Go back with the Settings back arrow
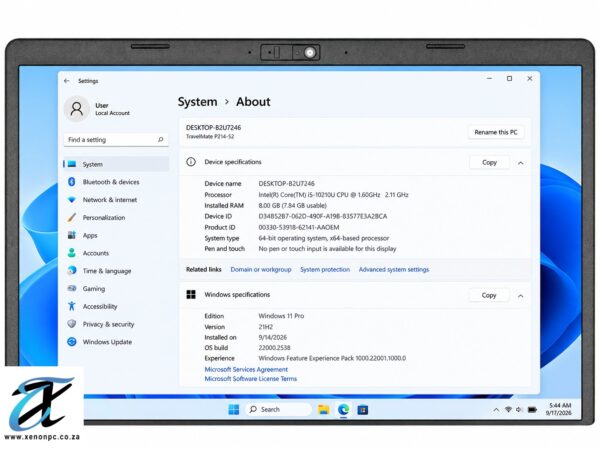This screenshot has width=600, height=450. 67,81
